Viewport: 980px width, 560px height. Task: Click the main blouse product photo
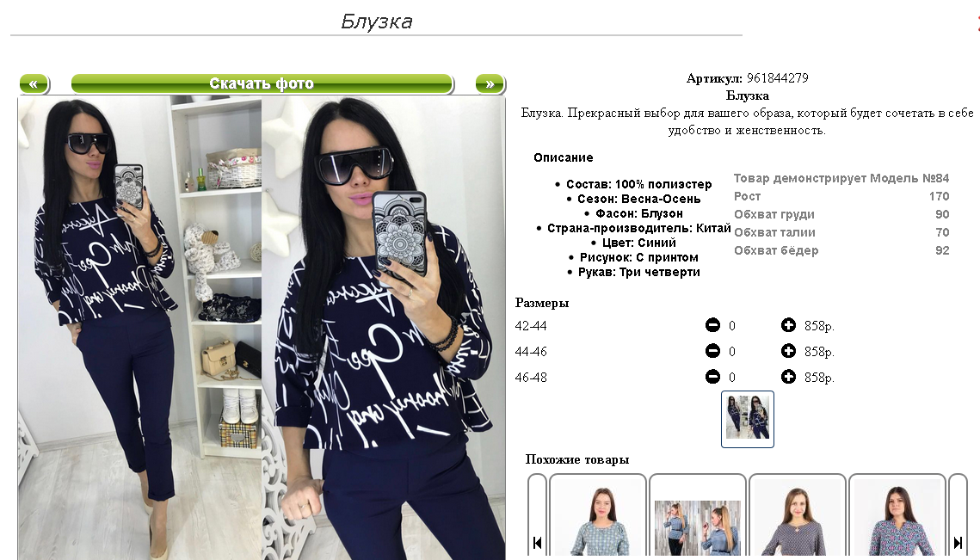tap(262, 328)
